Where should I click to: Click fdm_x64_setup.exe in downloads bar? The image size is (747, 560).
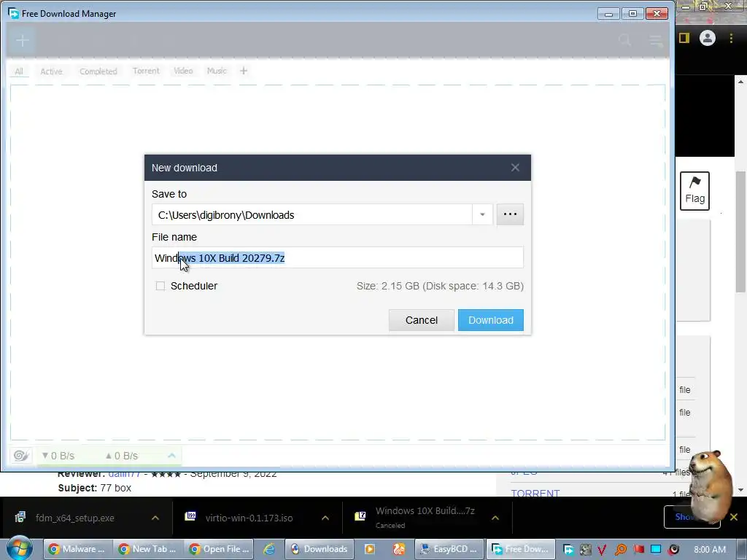click(x=74, y=518)
